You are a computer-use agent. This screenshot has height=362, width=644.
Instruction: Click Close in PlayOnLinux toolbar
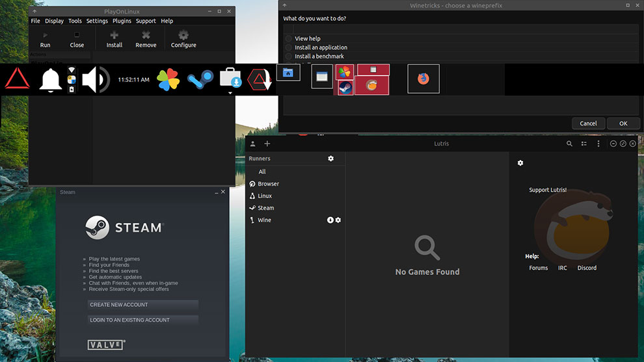click(77, 40)
